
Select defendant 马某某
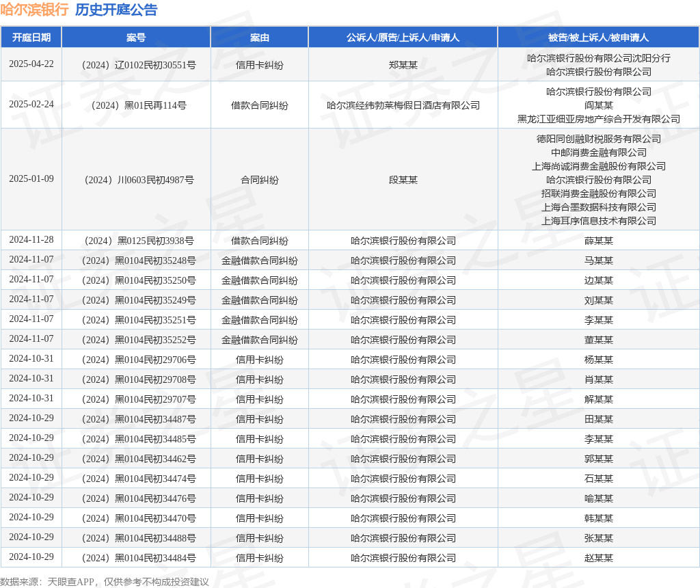click(x=599, y=260)
